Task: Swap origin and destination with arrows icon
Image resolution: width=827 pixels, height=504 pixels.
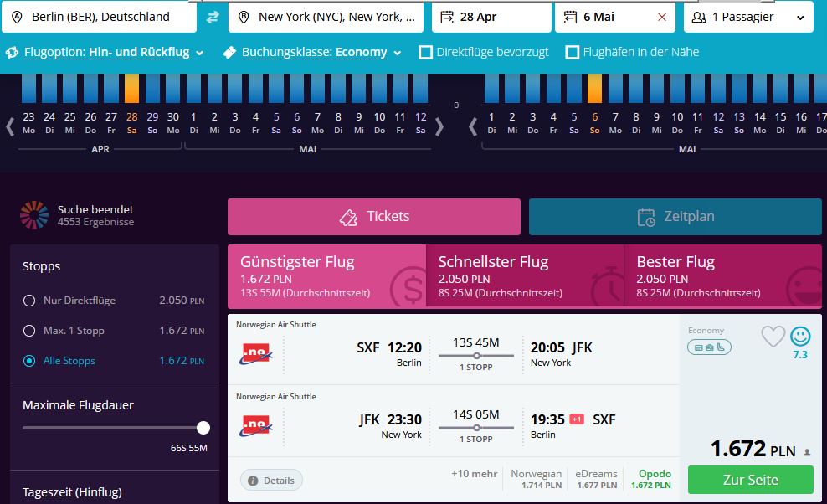Action: 212,17
